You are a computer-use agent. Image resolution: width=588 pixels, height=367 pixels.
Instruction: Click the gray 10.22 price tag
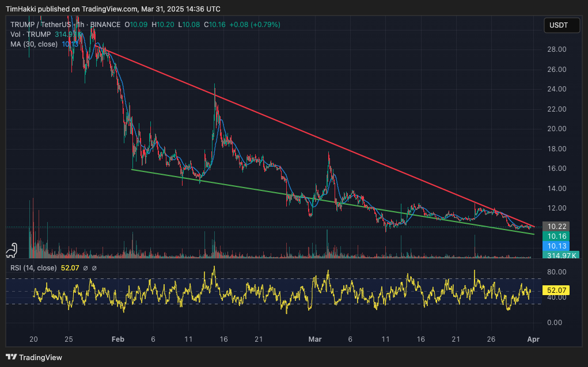tap(556, 226)
